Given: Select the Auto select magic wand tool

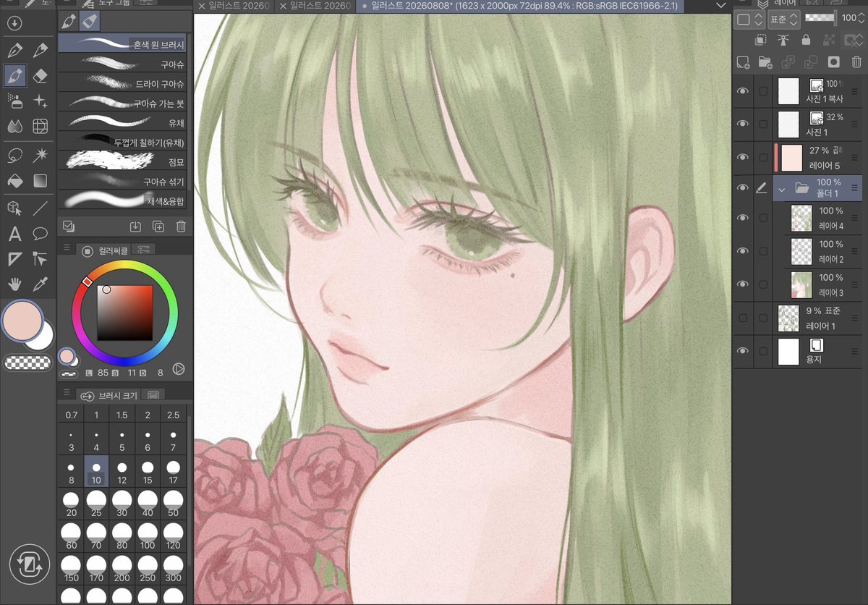Looking at the screenshot, I should tap(41, 155).
